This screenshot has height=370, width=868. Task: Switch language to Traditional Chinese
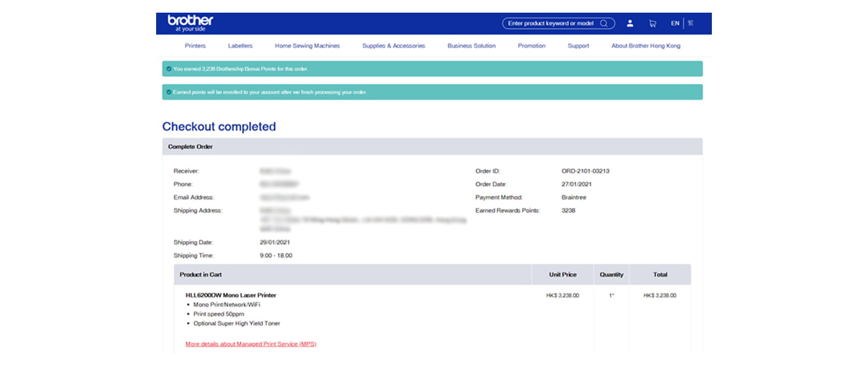[x=691, y=23]
